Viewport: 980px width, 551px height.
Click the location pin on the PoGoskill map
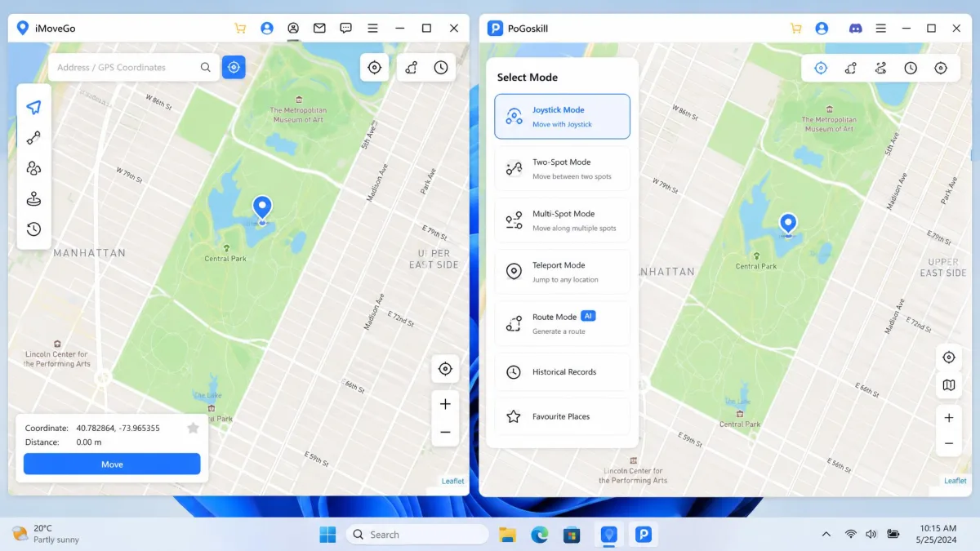click(x=788, y=225)
